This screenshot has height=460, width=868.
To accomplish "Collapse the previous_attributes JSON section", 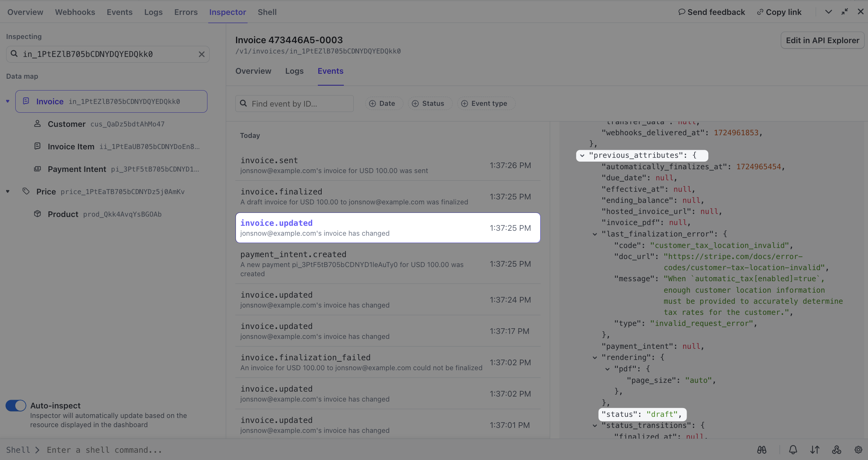I will click(582, 155).
